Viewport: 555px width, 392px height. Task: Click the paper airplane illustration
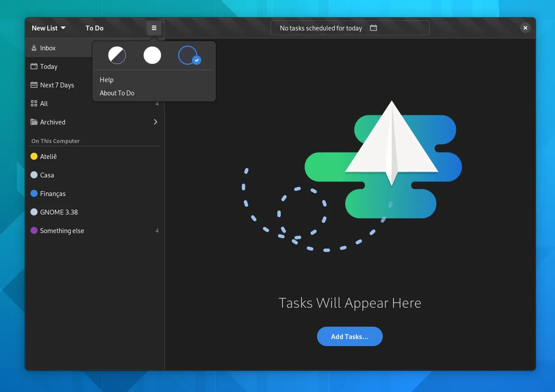coord(392,143)
